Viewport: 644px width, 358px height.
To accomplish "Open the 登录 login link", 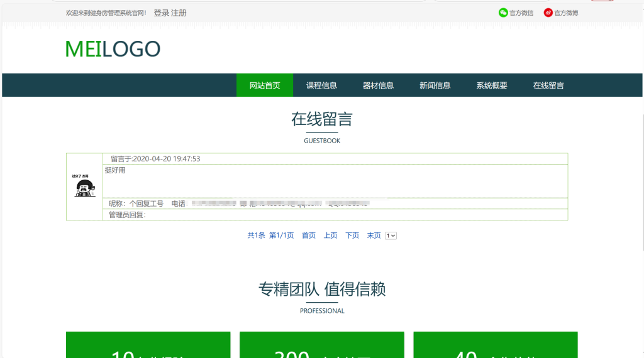I will 162,13.
